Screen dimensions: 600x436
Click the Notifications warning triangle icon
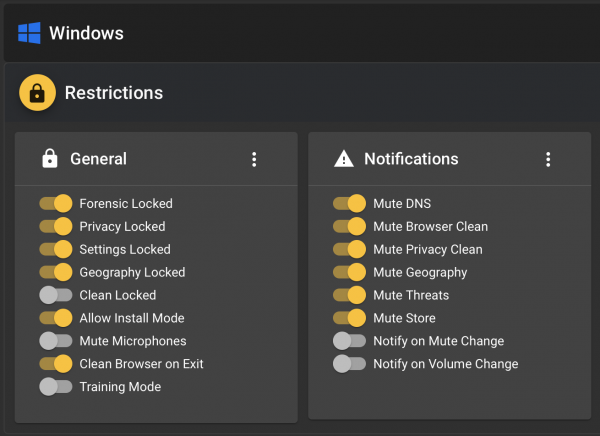[x=344, y=159]
